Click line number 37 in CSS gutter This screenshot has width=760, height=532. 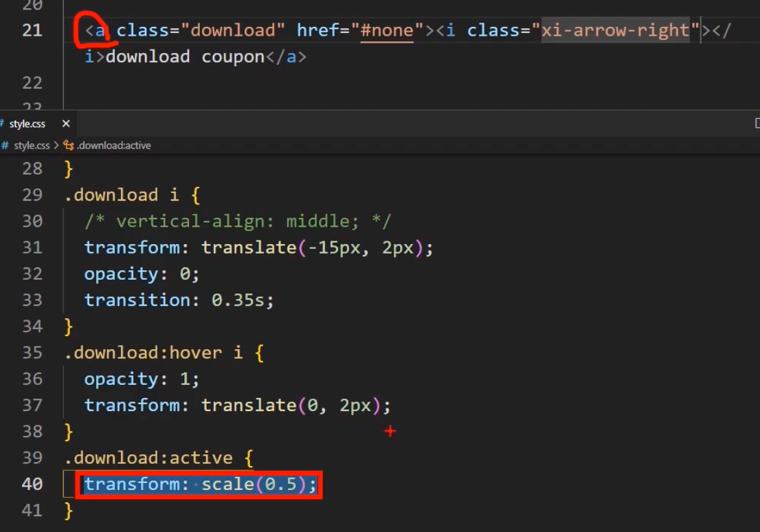[32, 405]
